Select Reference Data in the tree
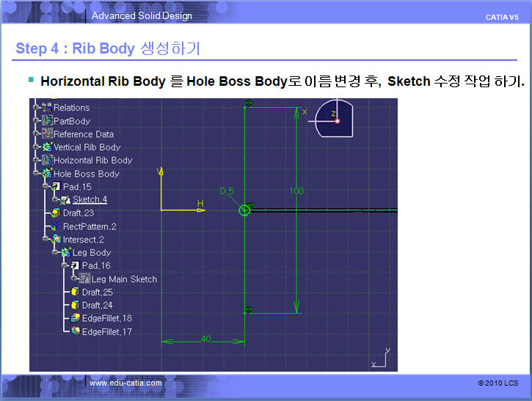The image size is (532, 401). [x=83, y=134]
